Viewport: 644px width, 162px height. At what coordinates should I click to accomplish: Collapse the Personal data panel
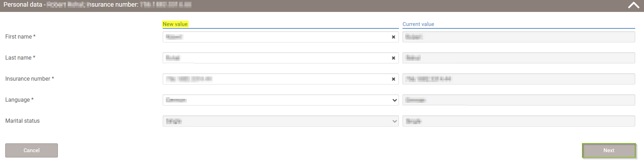[633, 5]
